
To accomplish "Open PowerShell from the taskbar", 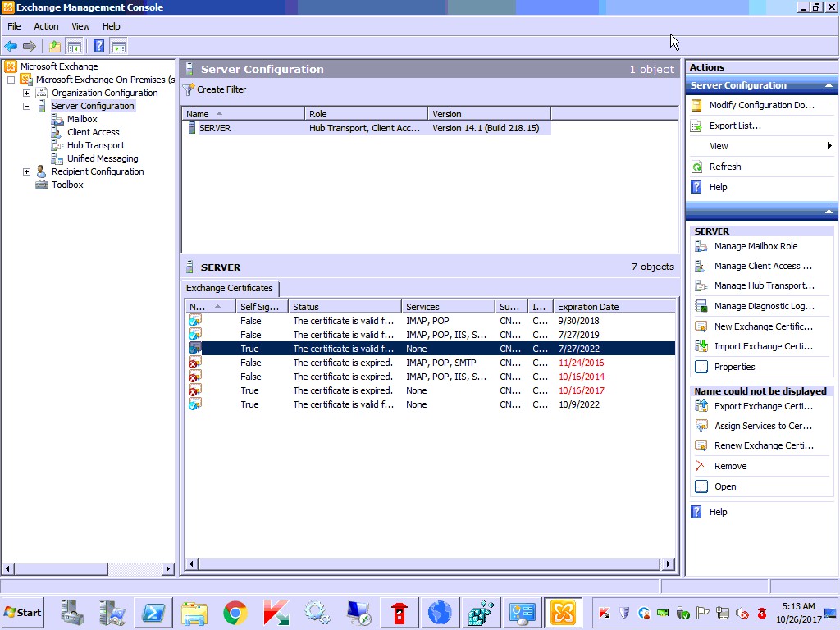I will pos(153,613).
